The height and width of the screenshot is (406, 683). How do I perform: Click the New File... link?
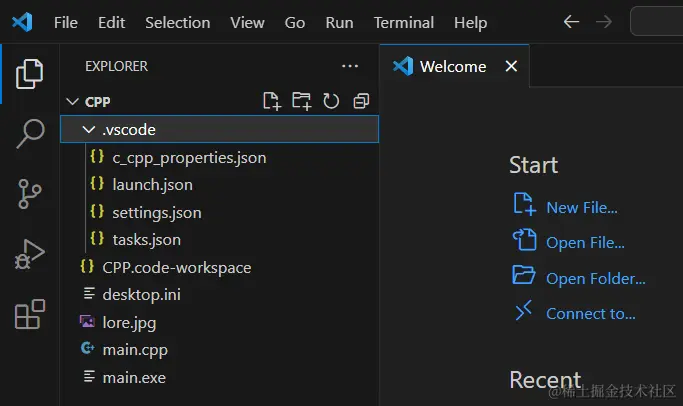coord(582,207)
